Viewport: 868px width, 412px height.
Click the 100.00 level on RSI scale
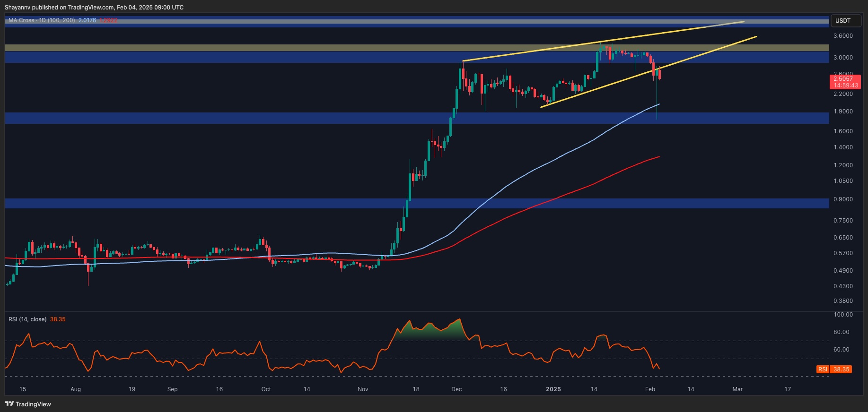(x=843, y=315)
